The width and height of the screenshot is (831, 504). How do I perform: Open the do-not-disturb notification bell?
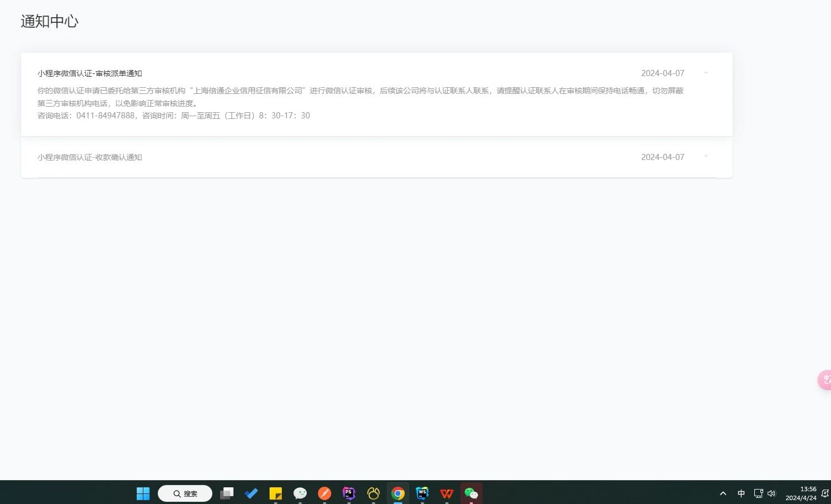click(x=825, y=493)
